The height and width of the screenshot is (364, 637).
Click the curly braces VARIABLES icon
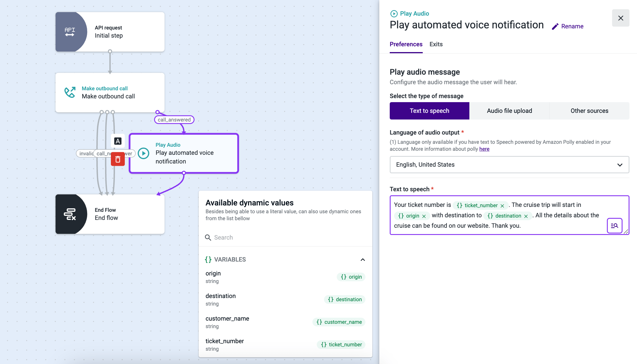click(x=208, y=259)
